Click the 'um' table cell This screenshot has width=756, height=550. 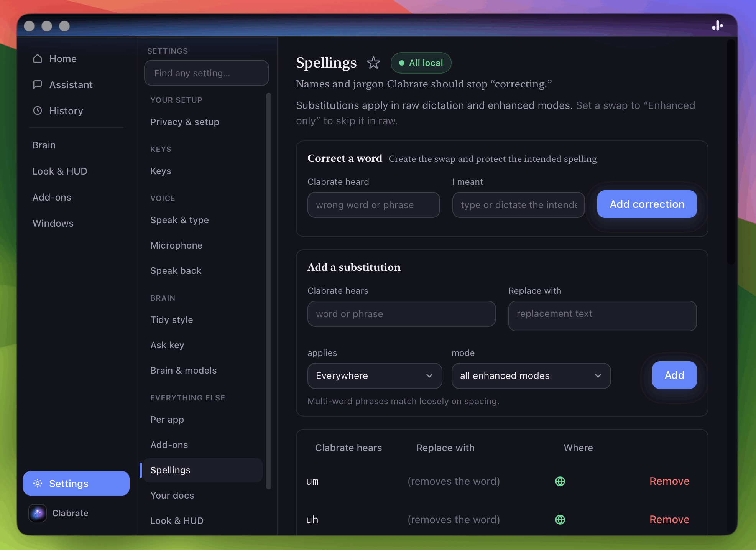312,481
